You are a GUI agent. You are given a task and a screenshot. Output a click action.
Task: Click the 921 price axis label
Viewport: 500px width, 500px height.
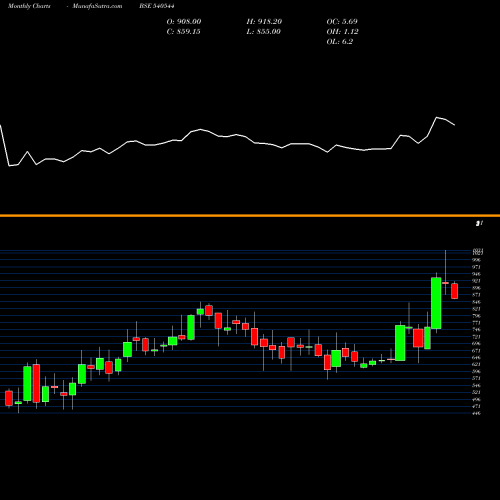click(477, 281)
